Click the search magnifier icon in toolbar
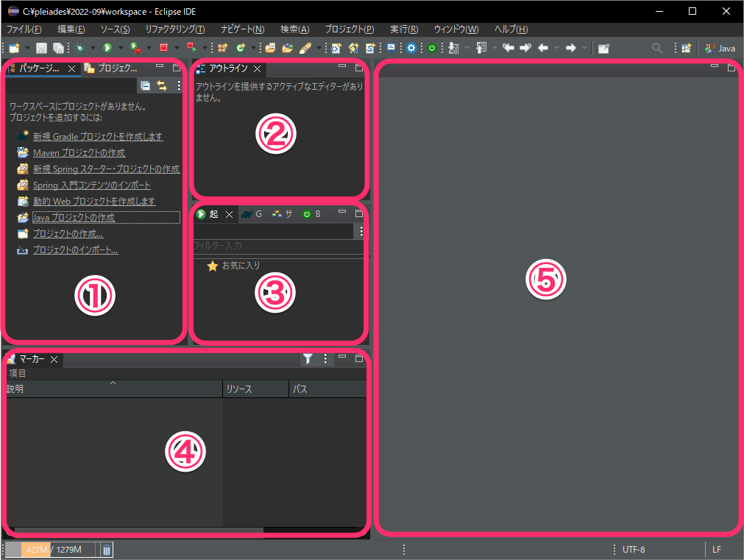The width and height of the screenshot is (744, 560). (657, 48)
